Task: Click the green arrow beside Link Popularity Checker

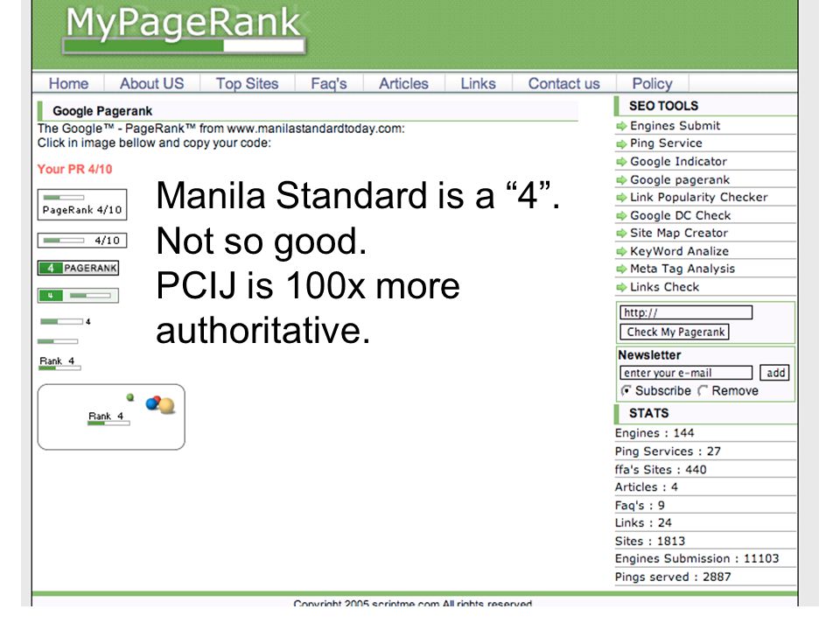Action: pyautogui.click(x=621, y=198)
